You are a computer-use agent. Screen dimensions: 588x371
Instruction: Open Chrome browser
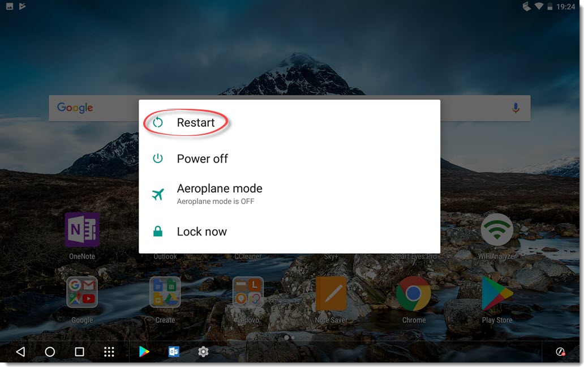click(414, 293)
